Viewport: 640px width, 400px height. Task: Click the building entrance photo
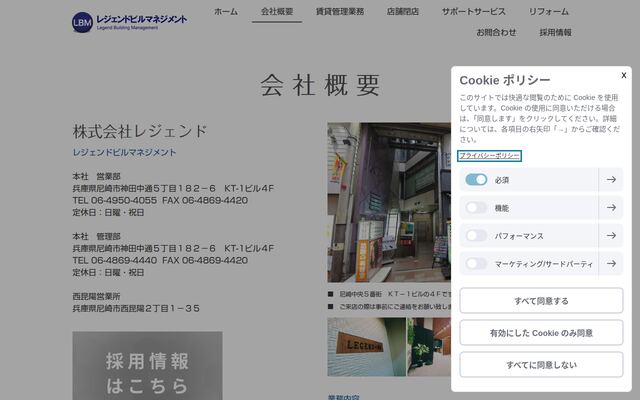pyautogui.click(x=389, y=202)
